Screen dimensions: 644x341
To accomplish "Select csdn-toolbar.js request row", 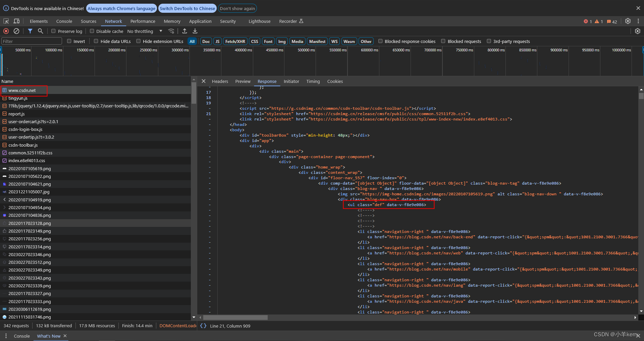I will pos(96,145).
